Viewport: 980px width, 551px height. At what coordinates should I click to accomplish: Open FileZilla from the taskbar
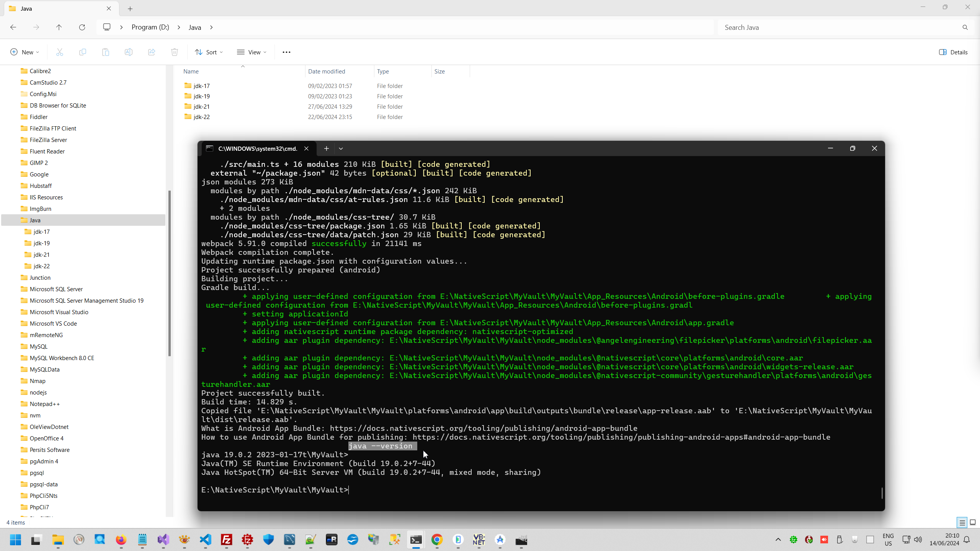[x=227, y=540]
